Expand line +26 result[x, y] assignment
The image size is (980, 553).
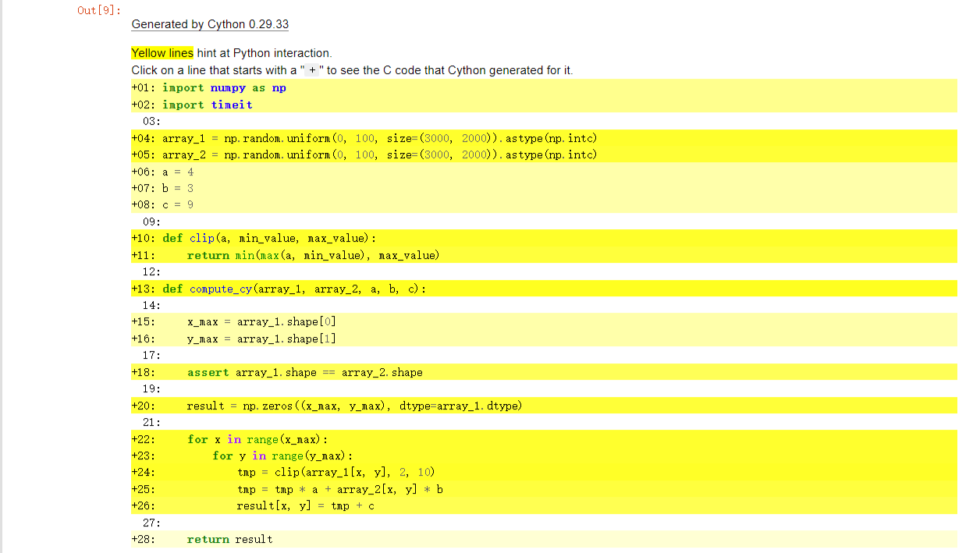(544, 505)
